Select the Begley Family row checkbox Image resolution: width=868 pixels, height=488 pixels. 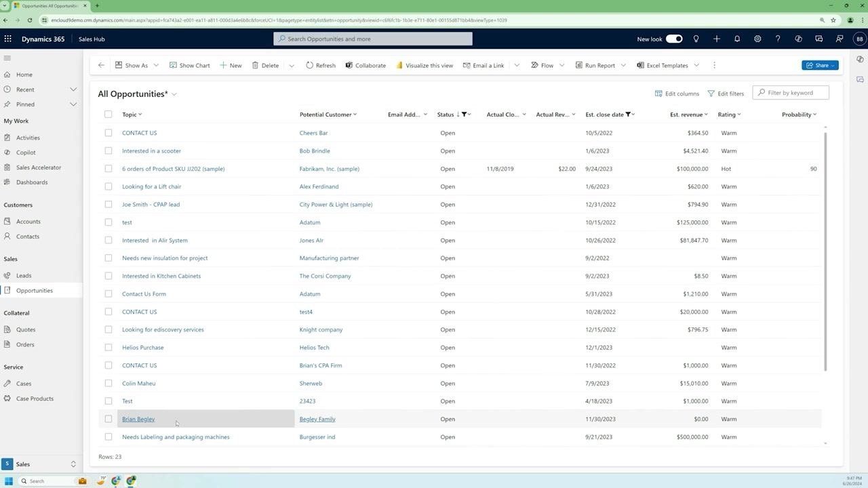(x=108, y=419)
